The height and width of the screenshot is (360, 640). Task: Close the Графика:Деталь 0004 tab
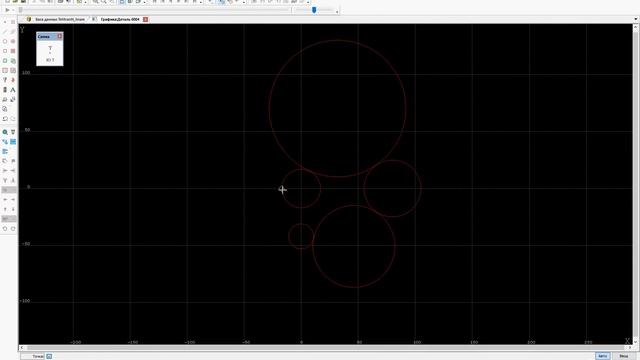tap(145, 19)
